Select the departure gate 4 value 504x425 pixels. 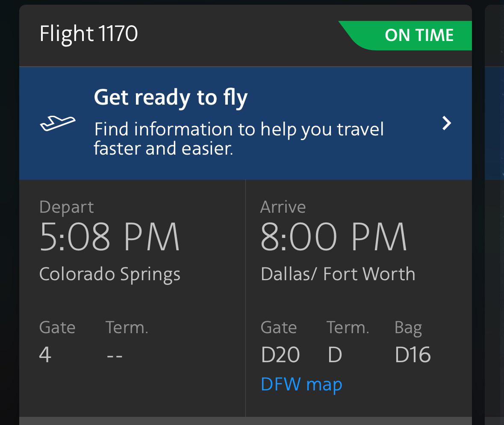(x=44, y=355)
